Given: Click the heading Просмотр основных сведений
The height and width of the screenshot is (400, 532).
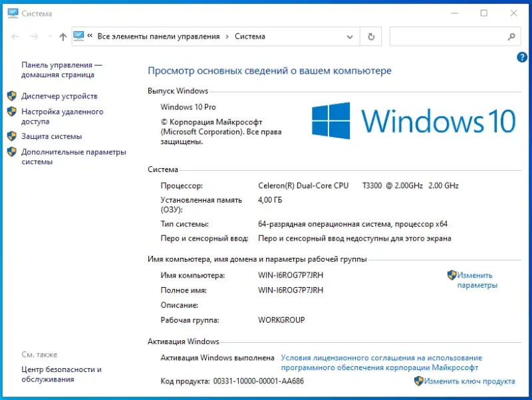Looking at the screenshot, I should click(269, 70).
